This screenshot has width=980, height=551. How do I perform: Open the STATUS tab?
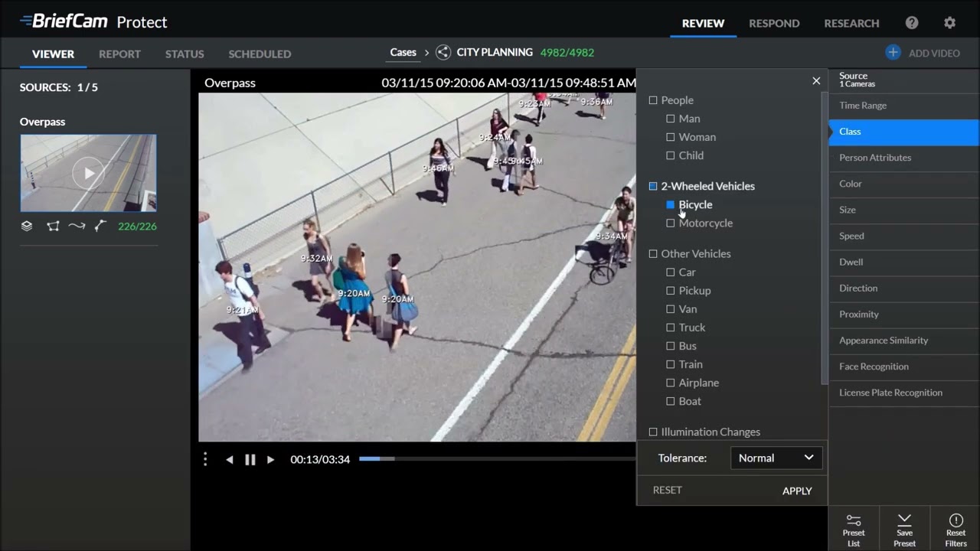pos(185,54)
